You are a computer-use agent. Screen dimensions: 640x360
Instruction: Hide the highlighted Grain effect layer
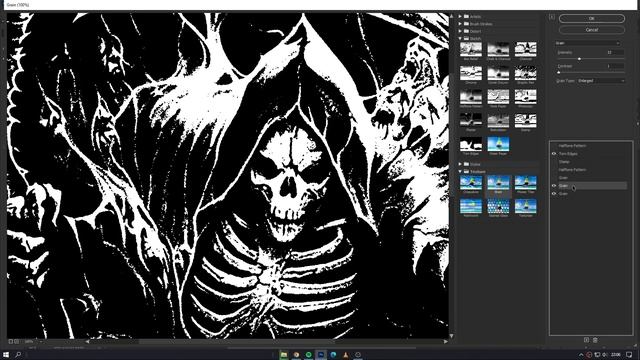pyautogui.click(x=554, y=186)
